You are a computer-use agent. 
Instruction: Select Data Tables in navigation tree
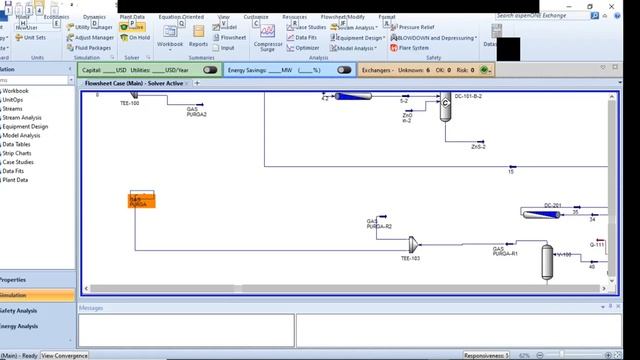pos(16,144)
